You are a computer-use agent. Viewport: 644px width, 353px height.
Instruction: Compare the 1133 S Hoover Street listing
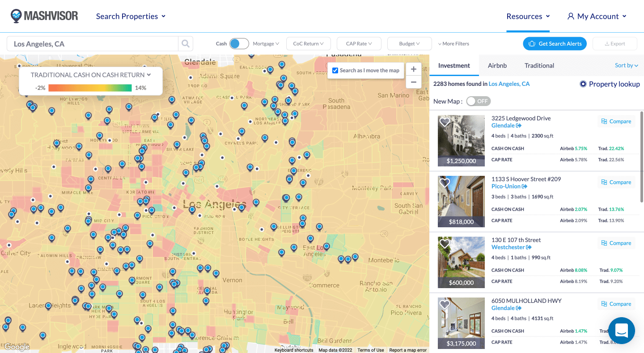point(616,182)
